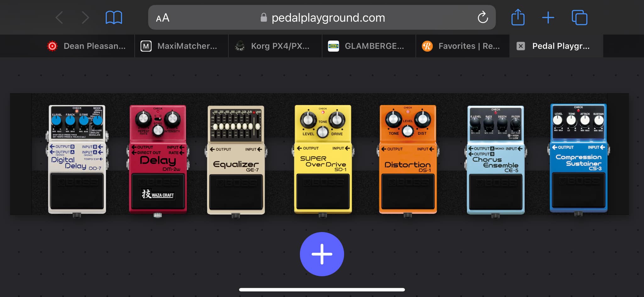
Task: Click the S/C mode switch on DM-2w
Action: (x=158, y=119)
